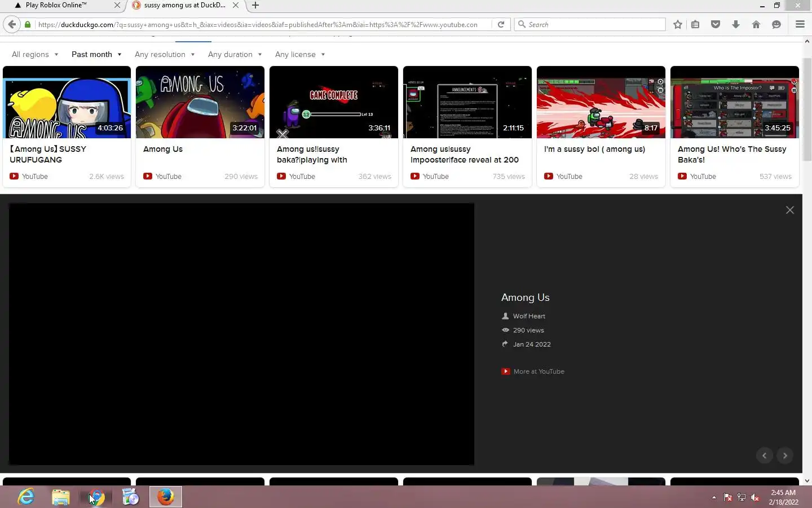Open the Any duration dropdown
Image resolution: width=812 pixels, height=508 pixels.
click(x=235, y=54)
